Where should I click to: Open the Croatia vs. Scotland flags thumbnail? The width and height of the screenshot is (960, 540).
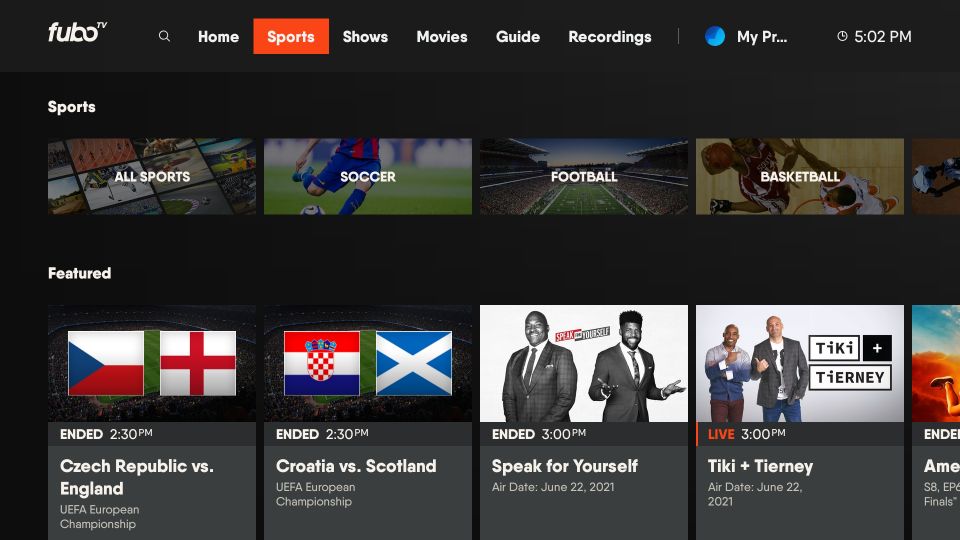pyautogui.click(x=368, y=364)
